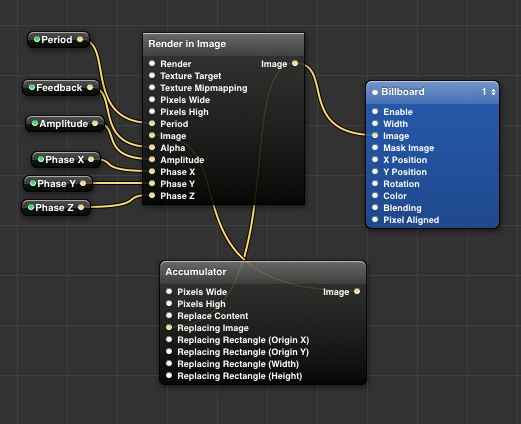Toggle the Enable port on Billboard
This screenshot has width=521, height=424.
[x=375, y=111]
